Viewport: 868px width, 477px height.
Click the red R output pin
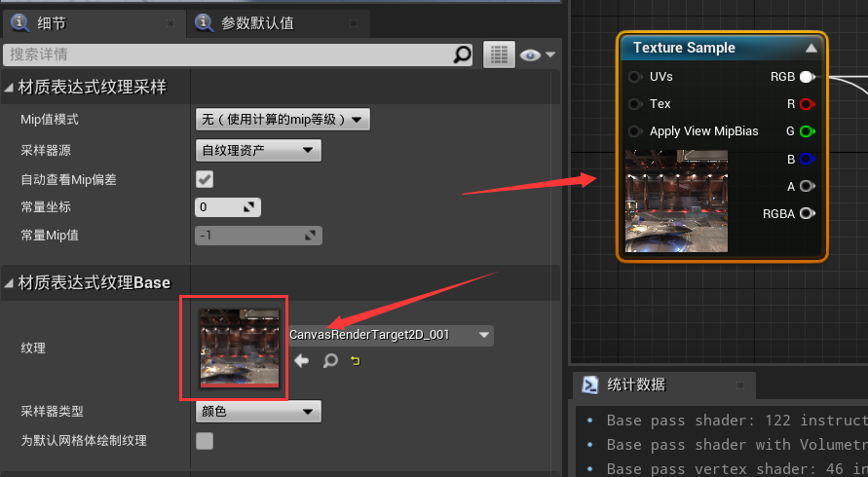tap(807, 104)
